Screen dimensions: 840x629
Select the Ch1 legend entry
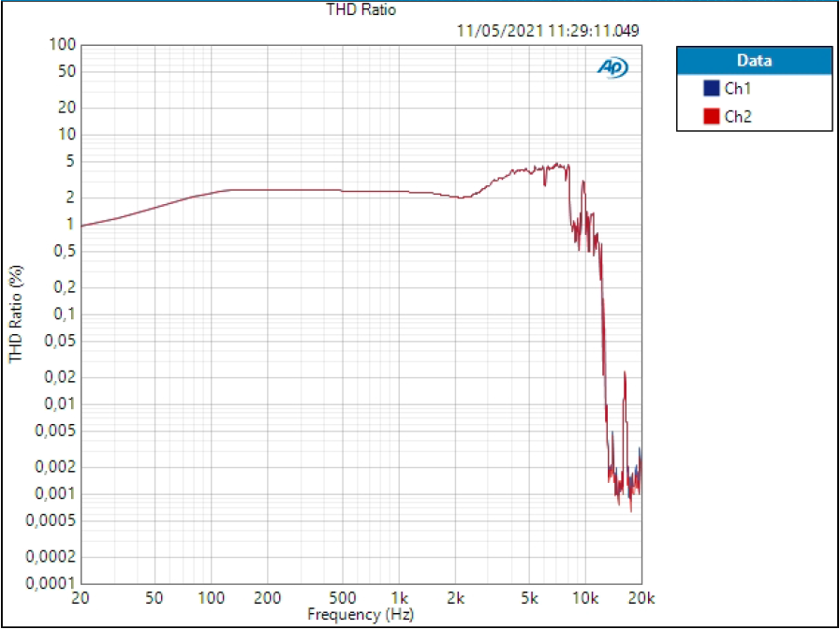(x=754, y=88)
